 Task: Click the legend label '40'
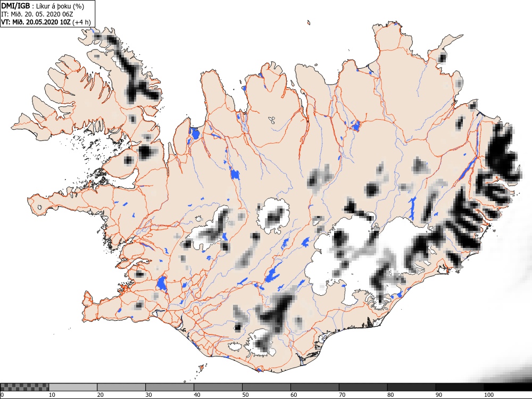click(x=197, y=395)
